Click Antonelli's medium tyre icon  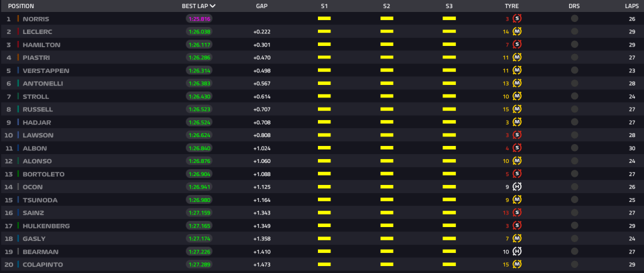(x=517, y=83)
